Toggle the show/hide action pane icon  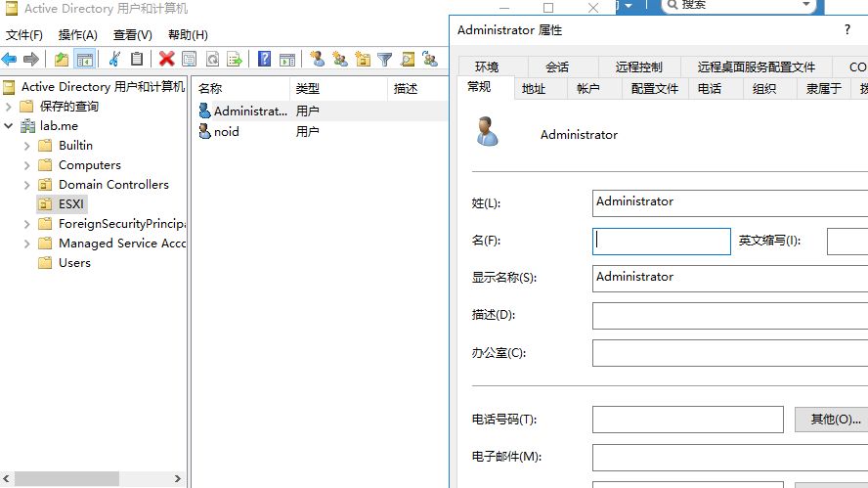[x=287, y=60]
